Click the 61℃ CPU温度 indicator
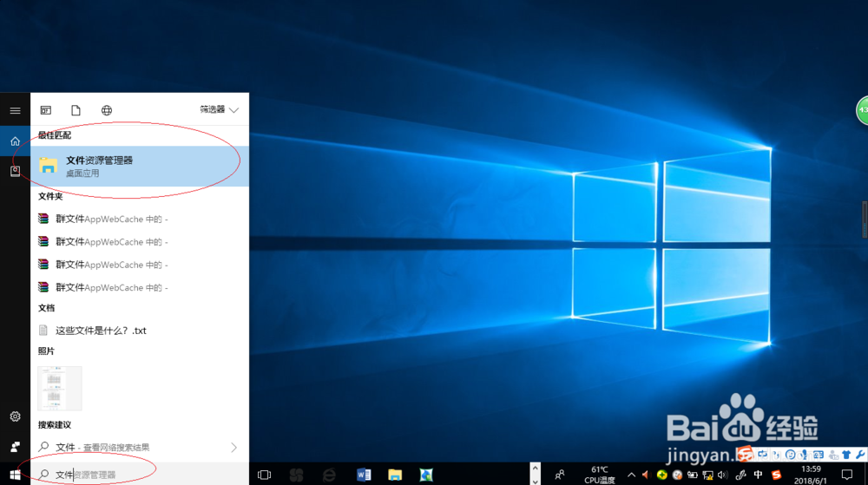Image resolution: width=868 pixels, height=485 pixels. [x=600, y=475]
